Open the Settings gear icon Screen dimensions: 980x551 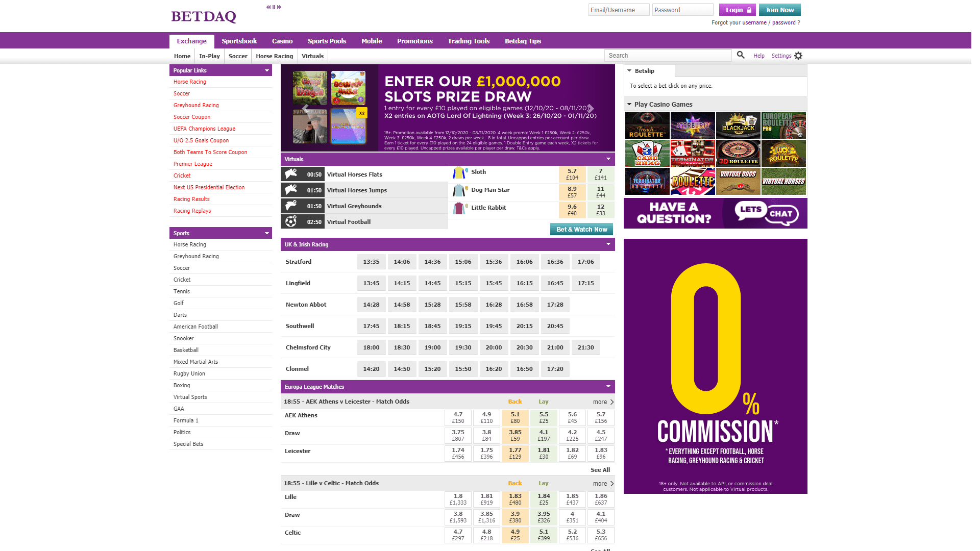(x=799, y=56)
